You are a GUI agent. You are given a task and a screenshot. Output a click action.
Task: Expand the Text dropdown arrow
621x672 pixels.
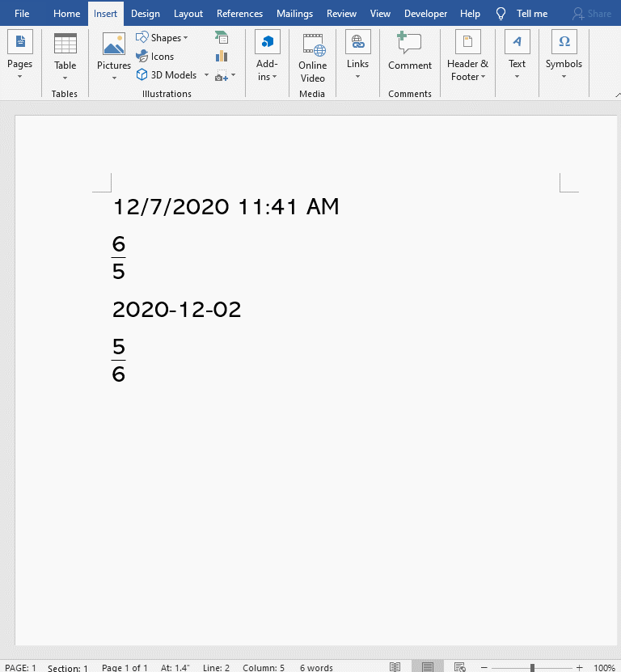(x=517, y=77)
